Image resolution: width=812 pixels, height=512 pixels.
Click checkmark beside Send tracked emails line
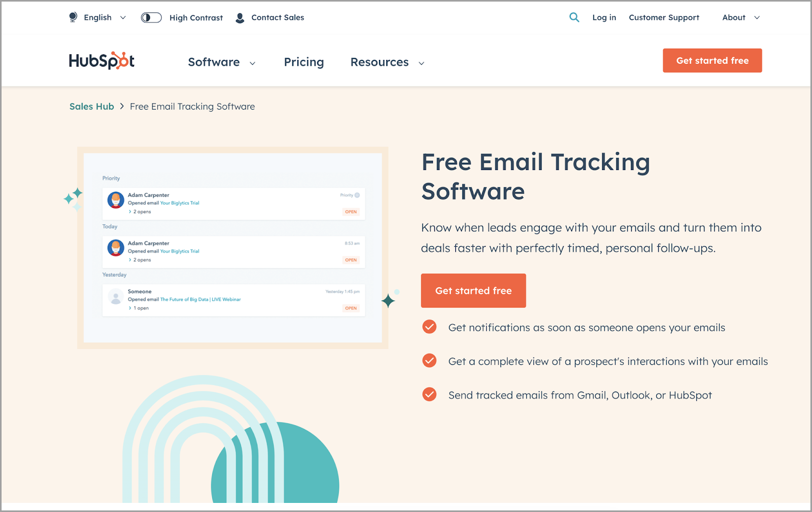pyautogui.click(x=429, y=394)
